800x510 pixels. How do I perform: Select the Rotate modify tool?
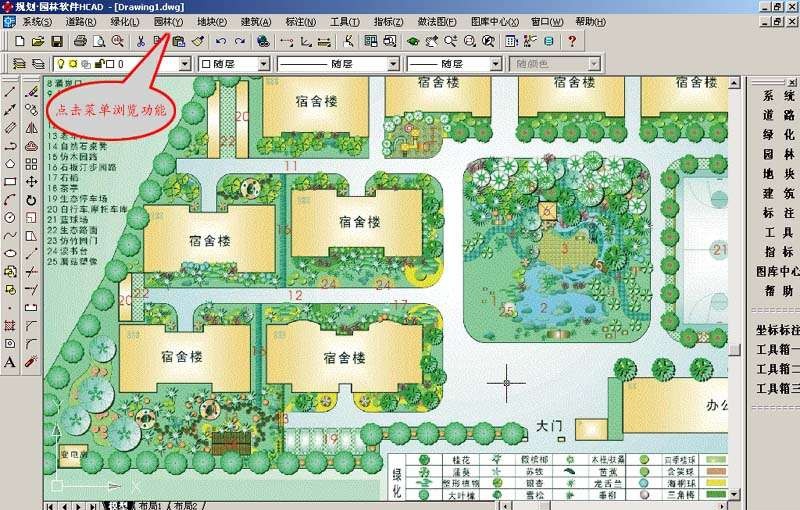(31, 200)
